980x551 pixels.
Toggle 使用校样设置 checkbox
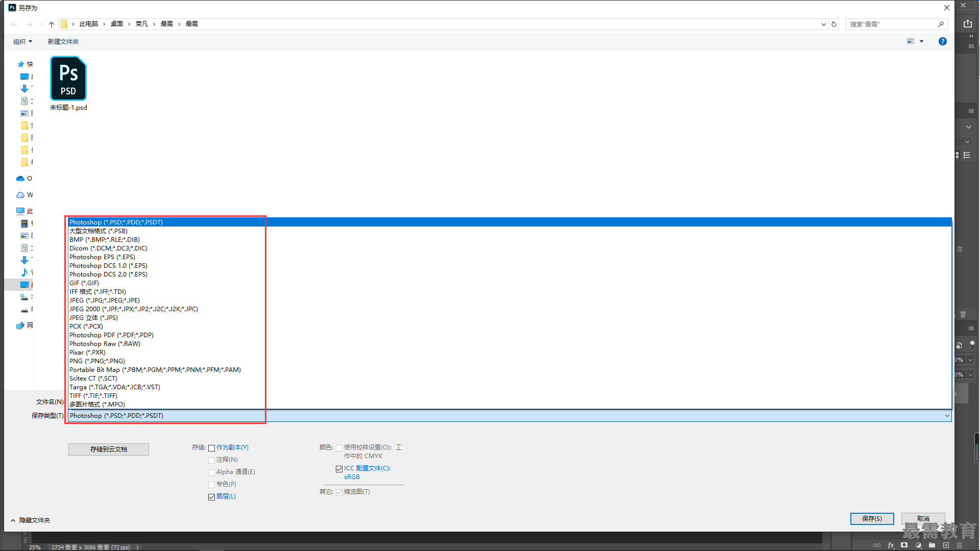click(339, 448)
